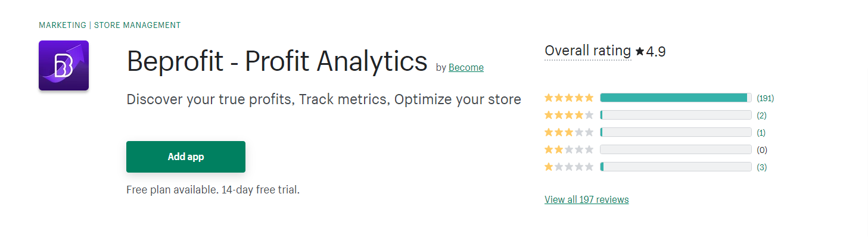
Task: Click the five-star reviews progress bar
Action: coord(676,98)
